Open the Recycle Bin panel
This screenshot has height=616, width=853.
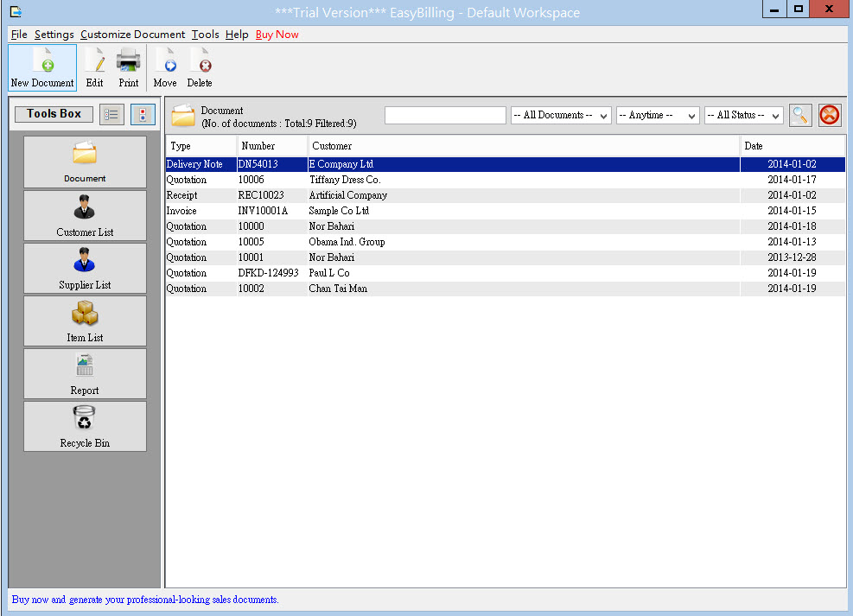click(85, 426)
